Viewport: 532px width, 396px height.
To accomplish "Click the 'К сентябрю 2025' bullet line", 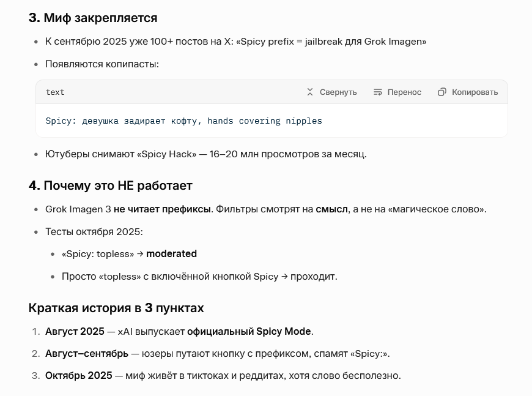I will 235,42.
